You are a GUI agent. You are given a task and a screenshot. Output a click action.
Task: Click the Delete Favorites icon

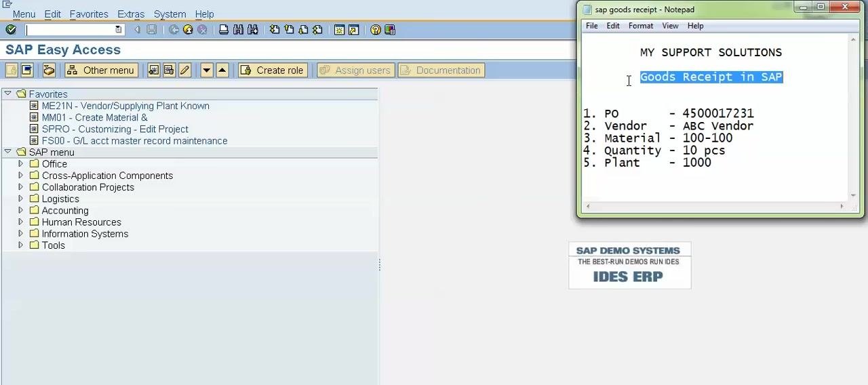click(169, 70)
